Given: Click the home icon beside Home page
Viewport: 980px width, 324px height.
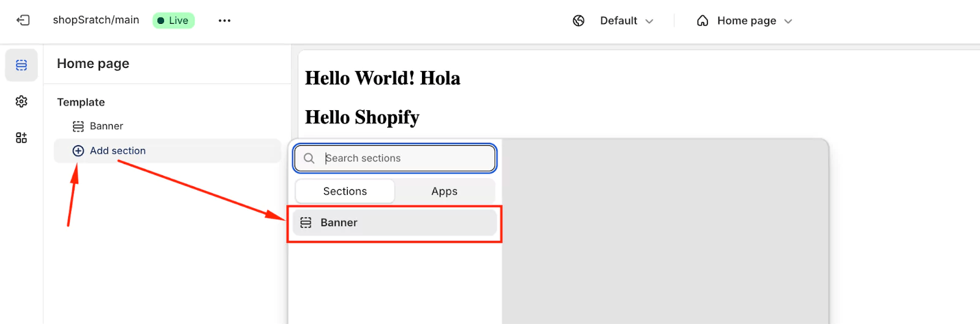Looking at the screenshot, I should [703, 21].
